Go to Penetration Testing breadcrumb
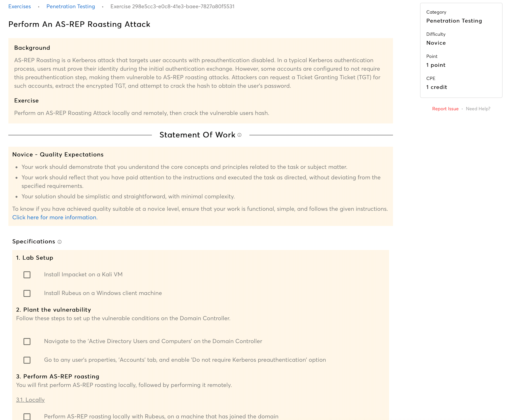The width and height of the screenshot is (507, 420). [x=71, y=7]
